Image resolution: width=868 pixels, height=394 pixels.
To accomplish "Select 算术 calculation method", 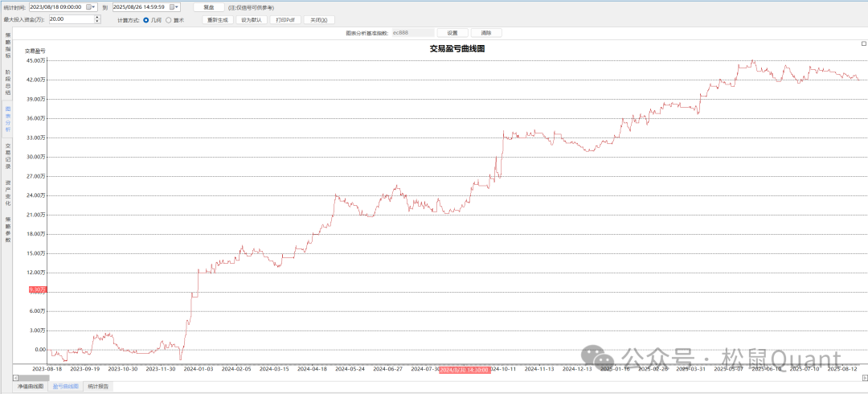I will pos(168,19).
